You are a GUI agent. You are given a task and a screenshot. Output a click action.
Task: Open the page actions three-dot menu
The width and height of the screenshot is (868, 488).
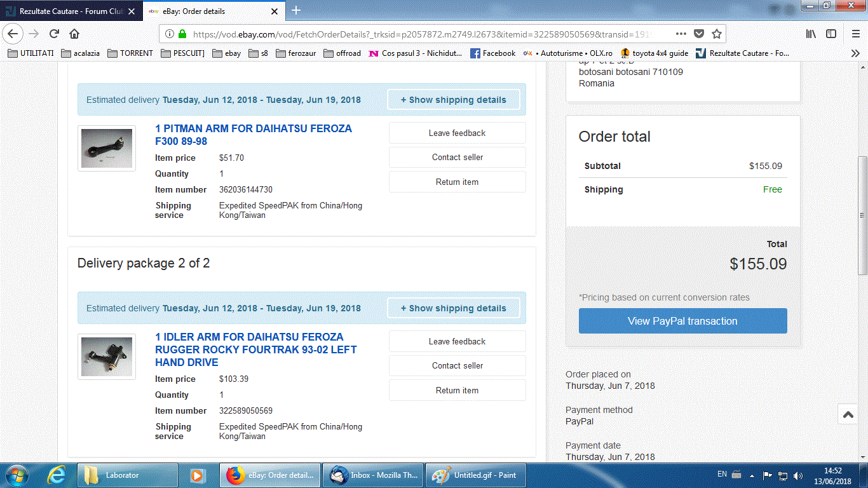(x=681, y=34)
